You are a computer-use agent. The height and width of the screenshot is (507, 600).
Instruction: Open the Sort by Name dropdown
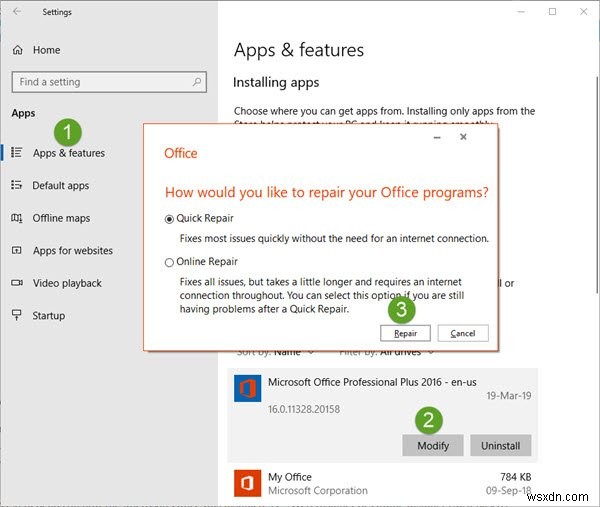coord(276,353)
